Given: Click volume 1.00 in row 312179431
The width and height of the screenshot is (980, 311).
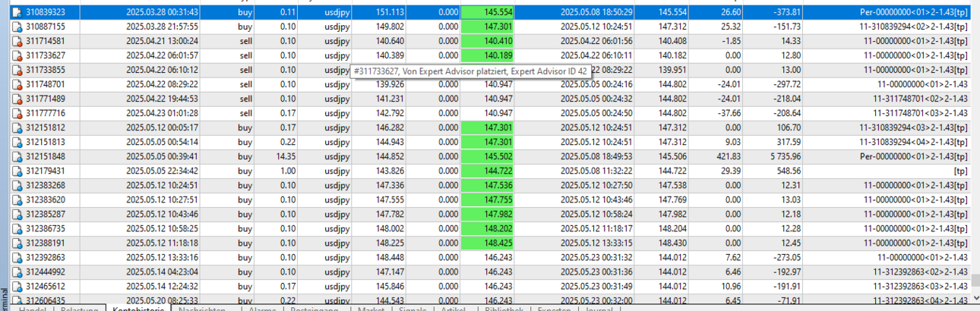Looking at the screenshot, I should 286,171.
